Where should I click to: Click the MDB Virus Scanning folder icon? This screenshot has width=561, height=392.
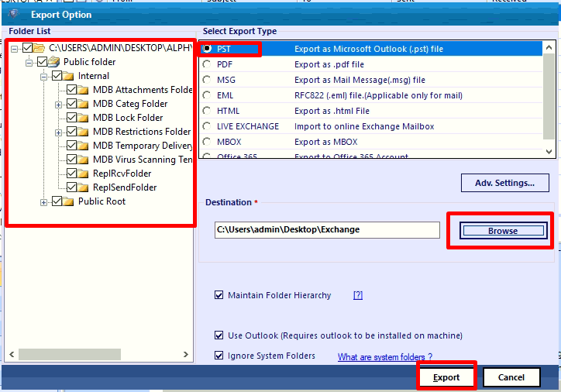pos(83,160)
